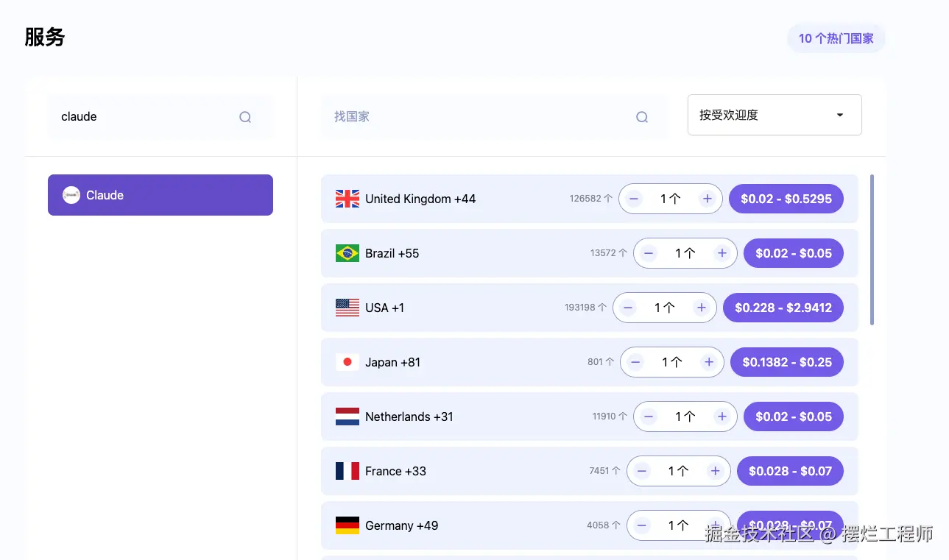This screenshot has width=949, height=560.
Task: Click the 11910 个 stock count
Action: pos(610,417)
